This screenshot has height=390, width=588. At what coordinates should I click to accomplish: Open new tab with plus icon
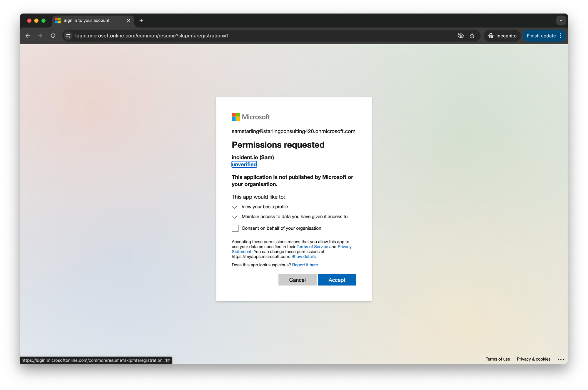pos(141,20)
